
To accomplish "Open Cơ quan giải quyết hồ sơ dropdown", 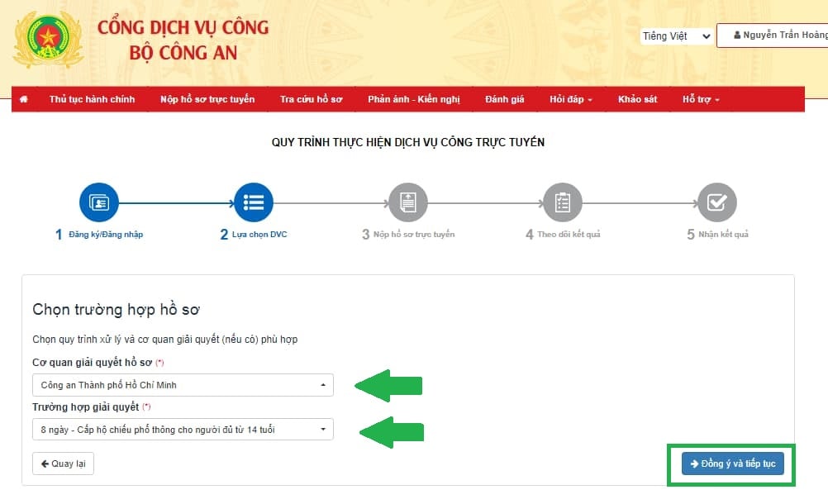I will 183,385.
